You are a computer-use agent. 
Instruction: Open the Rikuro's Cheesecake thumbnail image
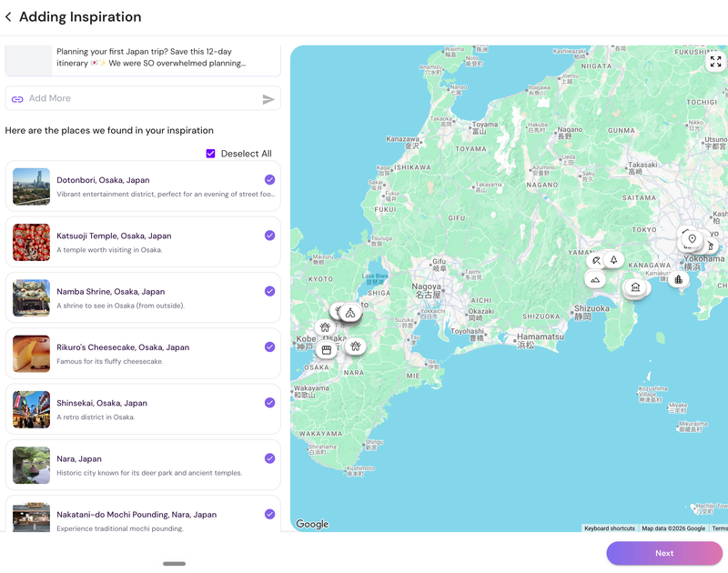coord(31,354)
